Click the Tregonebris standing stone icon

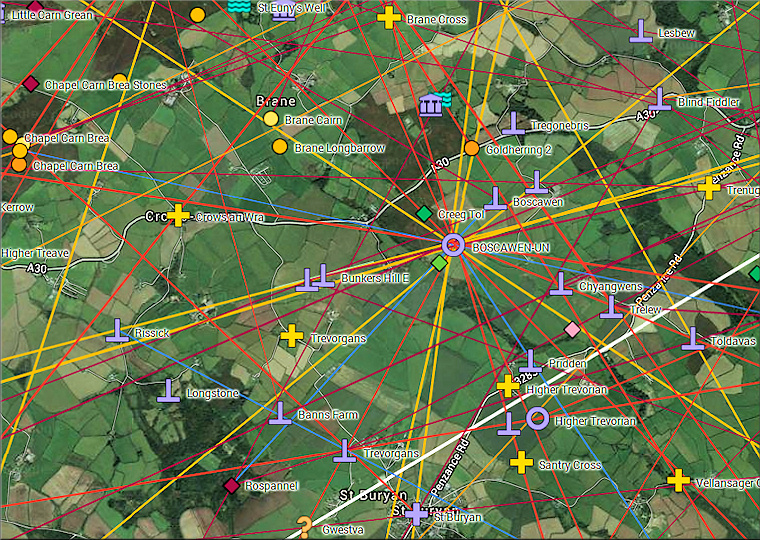[514, 123]
